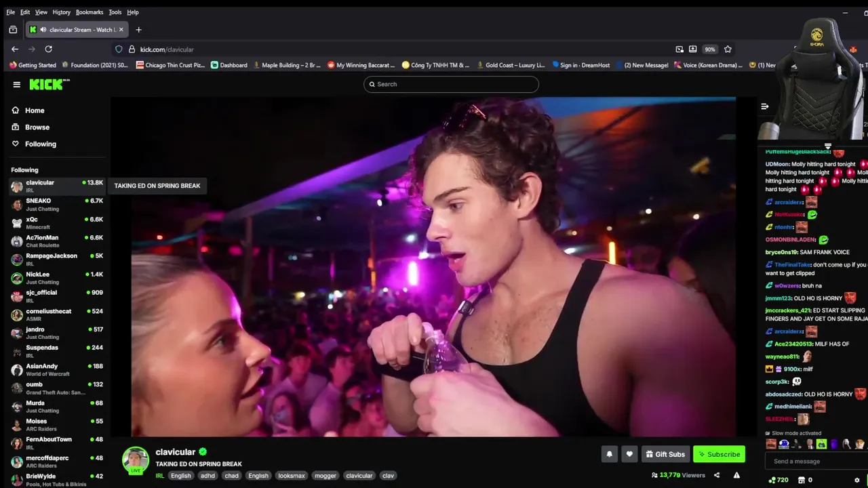Click the clavicular streamer avatar
This screenshot has height=488, width=868.
tap(136, 460)
